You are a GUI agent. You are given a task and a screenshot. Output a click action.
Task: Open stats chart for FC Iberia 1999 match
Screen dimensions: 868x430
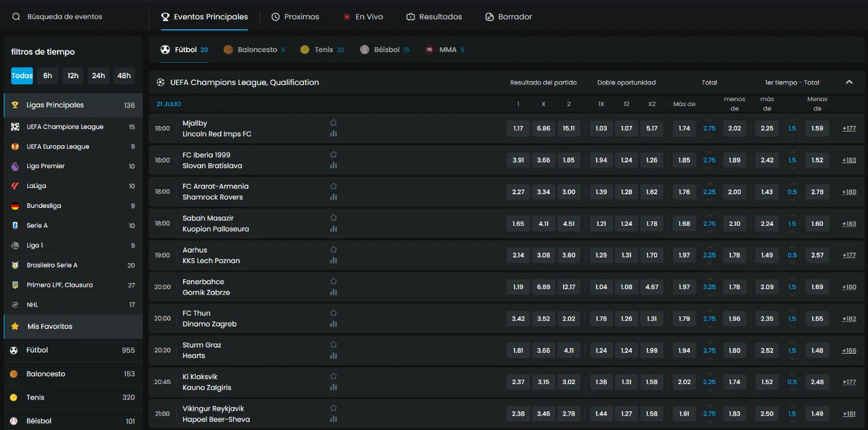point(334,165)
